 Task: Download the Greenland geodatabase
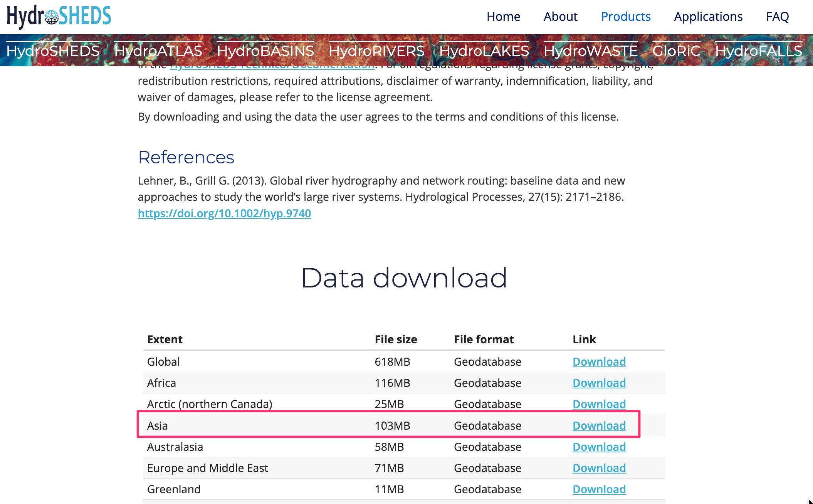pyautogui.click(x=599, y=489)
